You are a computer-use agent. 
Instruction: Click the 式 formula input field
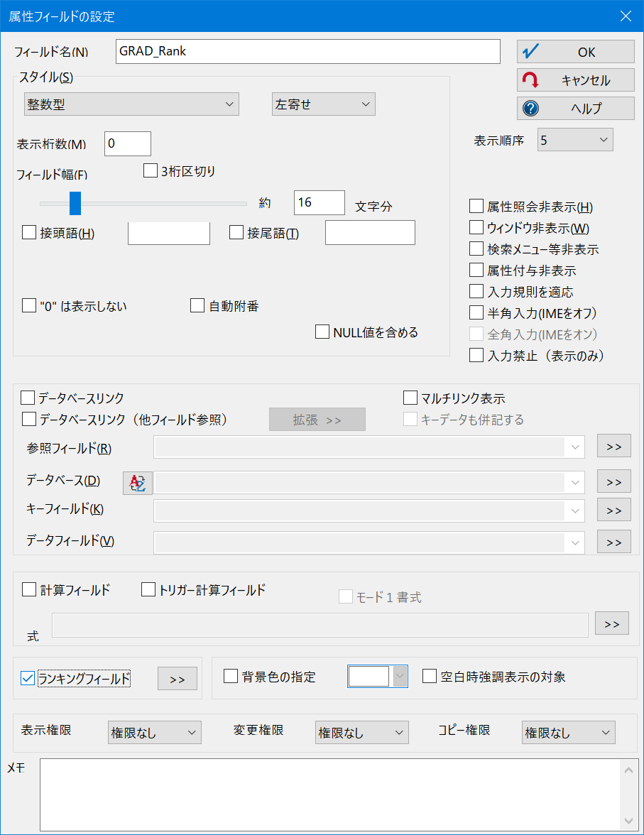coord(320,625)
